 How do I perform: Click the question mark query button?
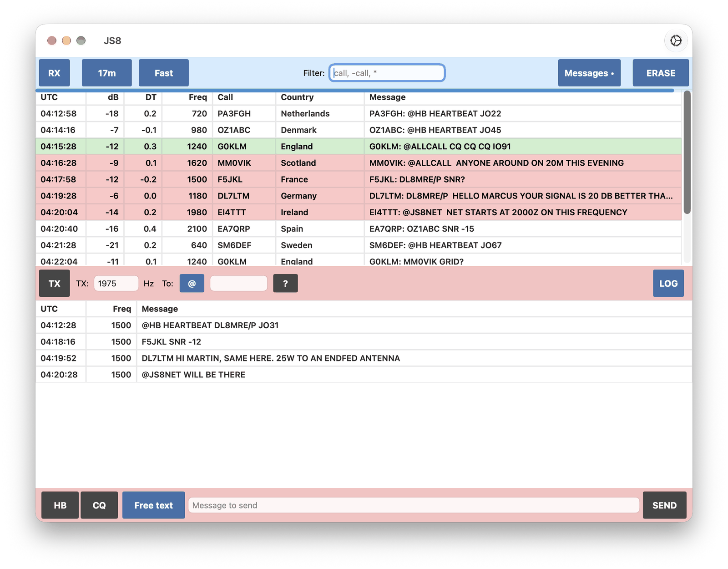(285, 283)
